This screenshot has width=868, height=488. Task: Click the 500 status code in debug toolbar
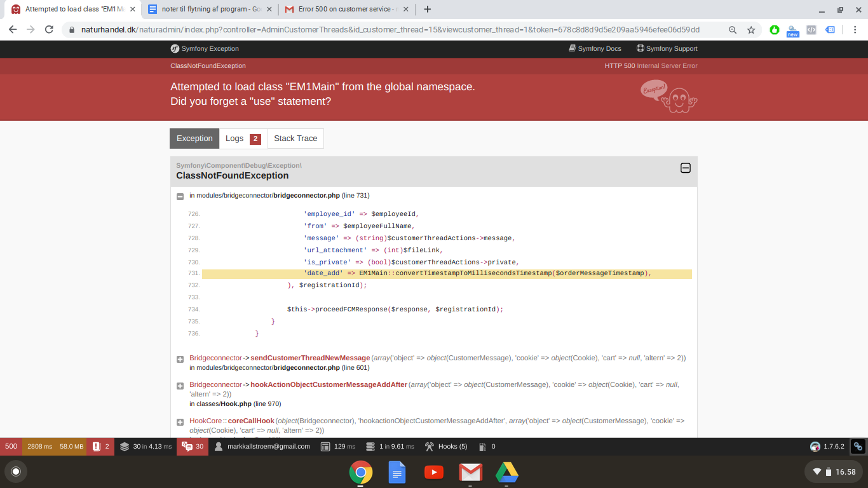pos(11,447)
